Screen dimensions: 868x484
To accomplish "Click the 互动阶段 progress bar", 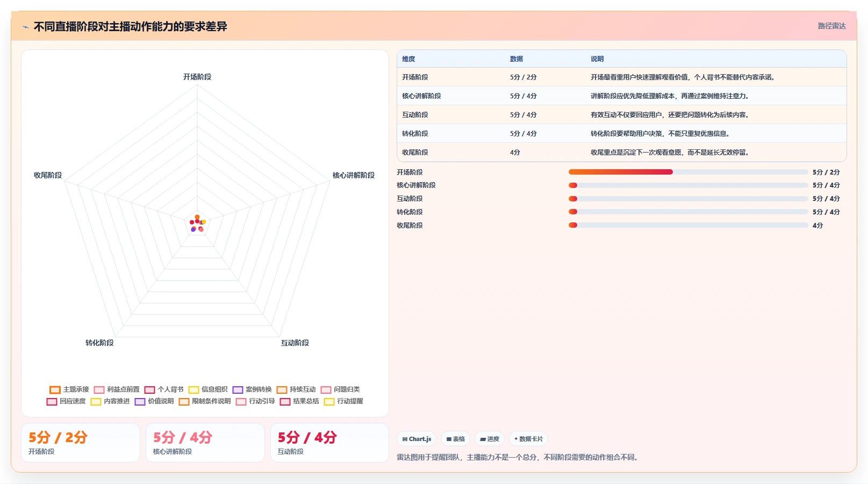I will click(x=688, y=199).
